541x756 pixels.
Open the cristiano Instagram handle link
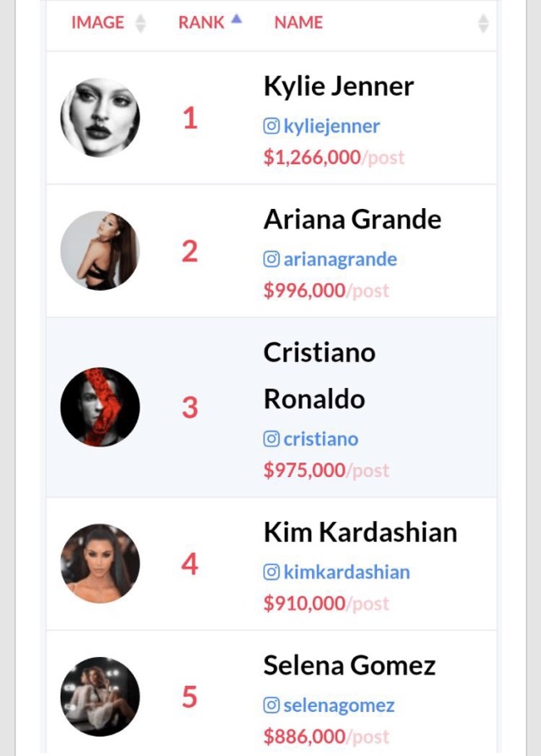click(x=321, y=439)
